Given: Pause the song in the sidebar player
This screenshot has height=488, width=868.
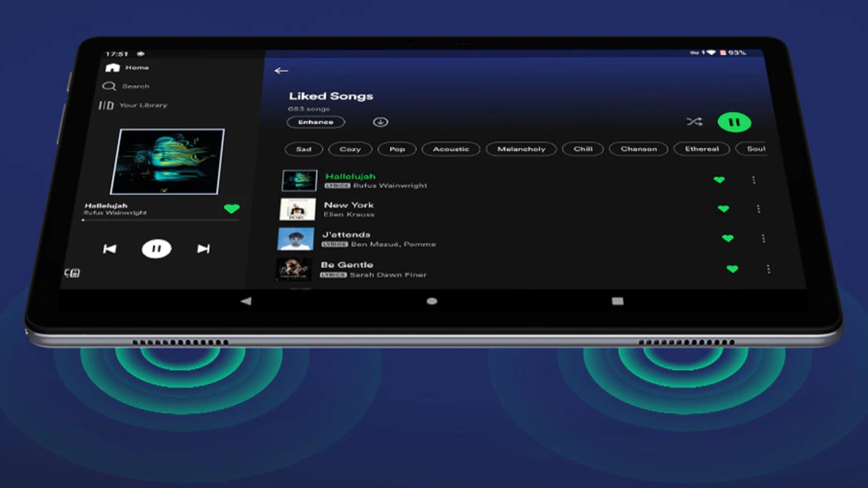Looking at the screenshot, I should (x=156, y=249).
